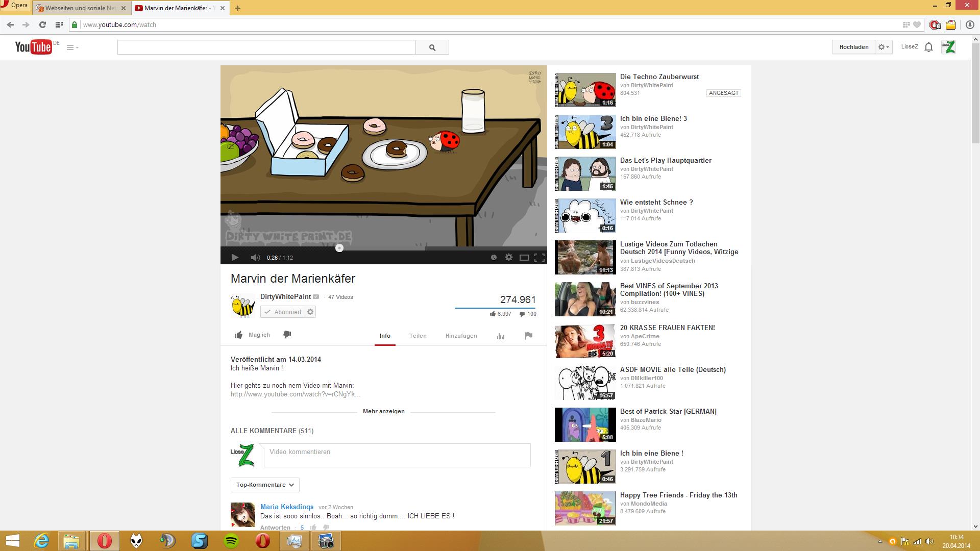Expand description with Mehr anzeigen
The height and width of the screenshot is (551, 980).
[x=383, y=411]
